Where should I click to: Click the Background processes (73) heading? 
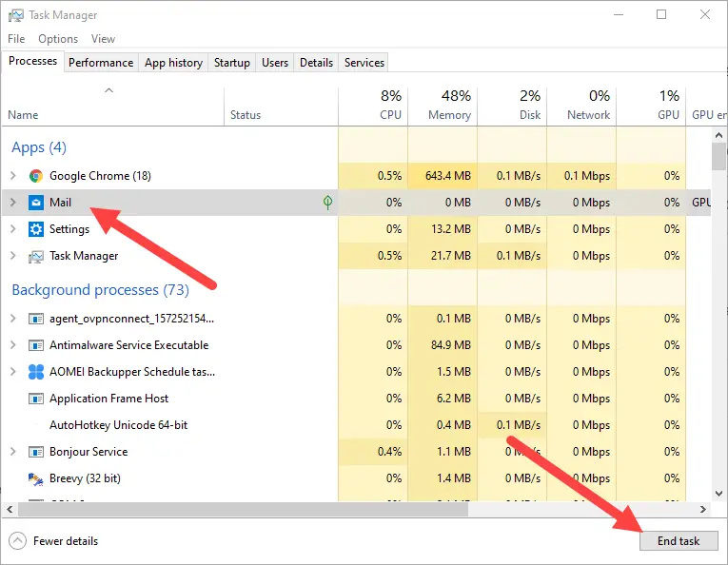point(100,290)
